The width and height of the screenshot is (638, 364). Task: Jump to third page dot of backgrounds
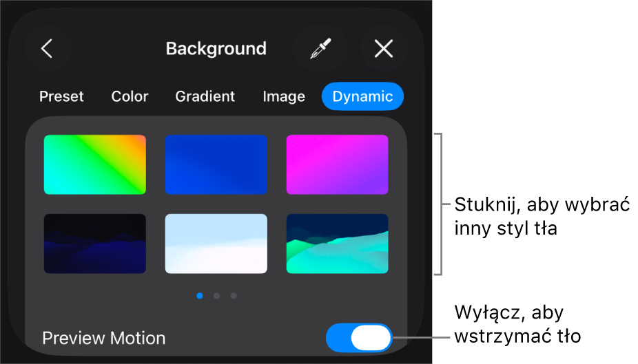[234, 296]
